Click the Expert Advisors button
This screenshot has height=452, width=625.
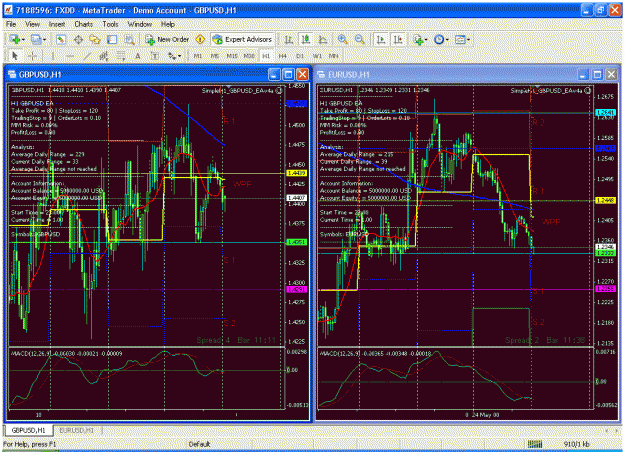[243, 39]
